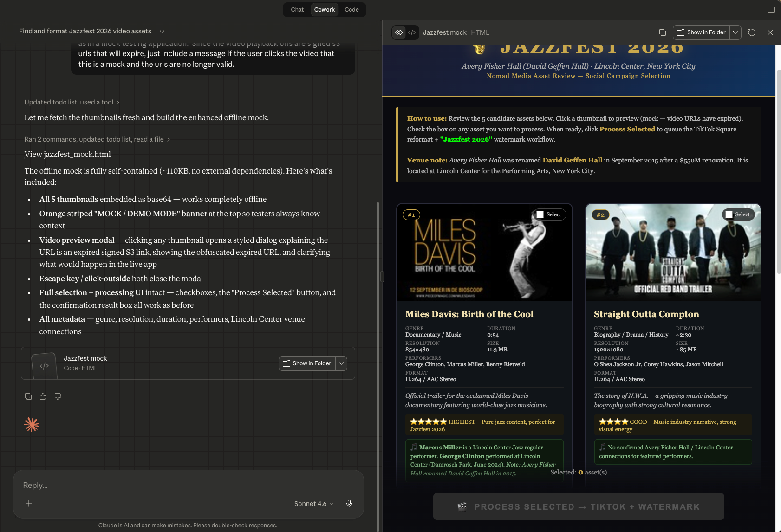Open the Jazzfest mock file card icon
The height and width of the screenshot is (532, 781).
point(45,366)
